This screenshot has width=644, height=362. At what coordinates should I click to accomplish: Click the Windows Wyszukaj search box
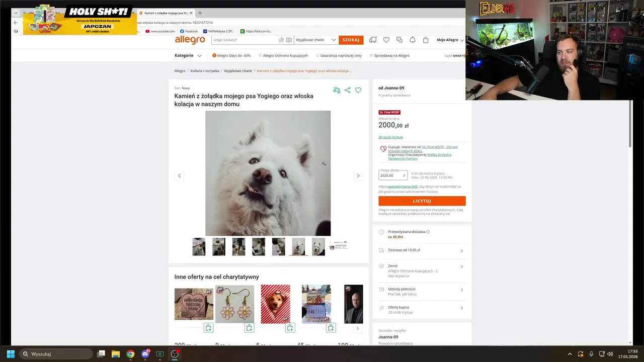[56, 354]
